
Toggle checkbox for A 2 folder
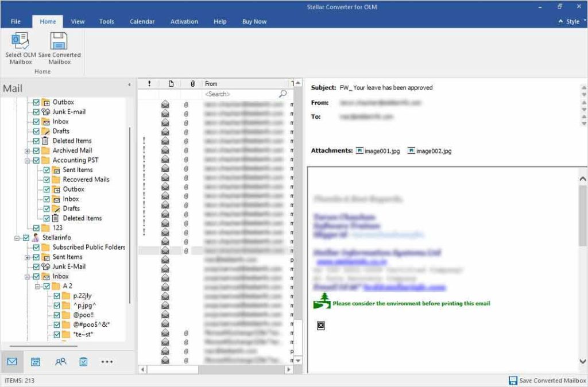point(47,286)
